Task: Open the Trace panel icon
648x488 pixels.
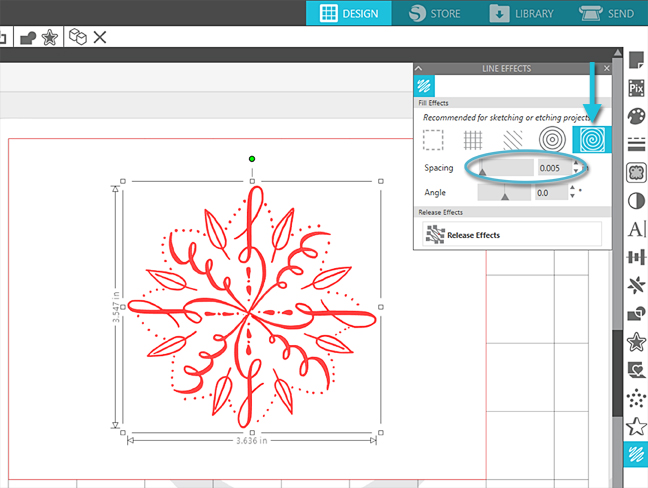Action: pos(636,172)
